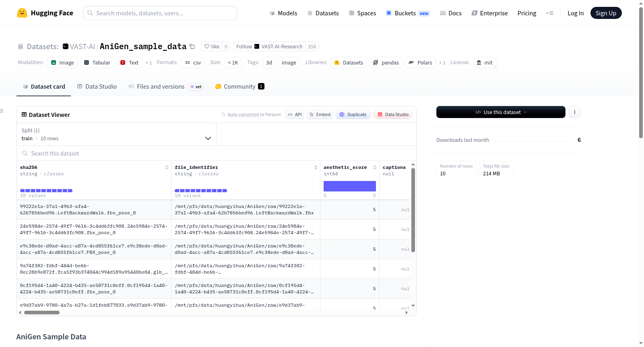
Task: Click the Dataset Viewer table icon
Action: (x=24, y=115)
